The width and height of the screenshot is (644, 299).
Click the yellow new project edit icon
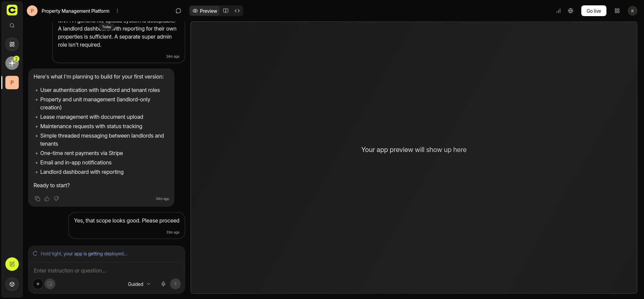click(x=12, y=264)
